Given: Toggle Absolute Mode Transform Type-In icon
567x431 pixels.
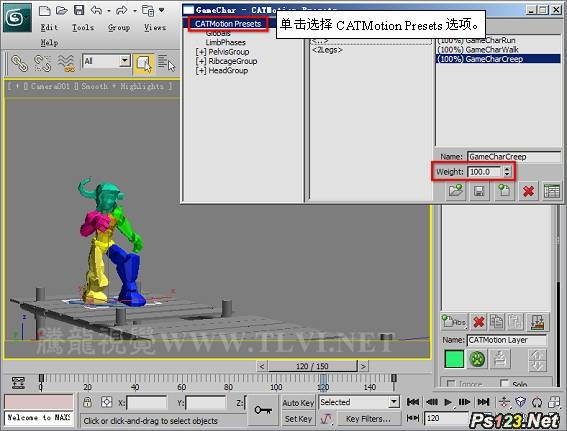Looking at the screenshot, I should pyautogui.click(x=106, y=402).
